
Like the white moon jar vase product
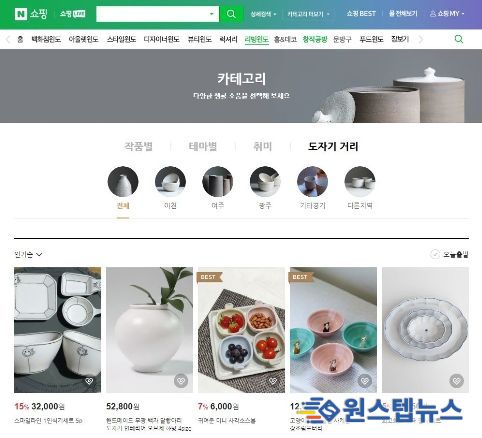coord(181,380)
